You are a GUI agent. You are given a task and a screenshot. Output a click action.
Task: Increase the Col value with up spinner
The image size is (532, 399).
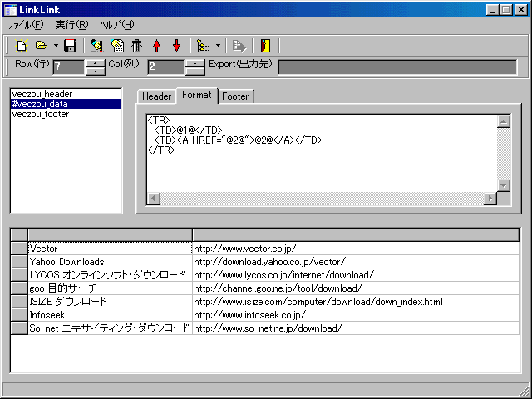195,63
